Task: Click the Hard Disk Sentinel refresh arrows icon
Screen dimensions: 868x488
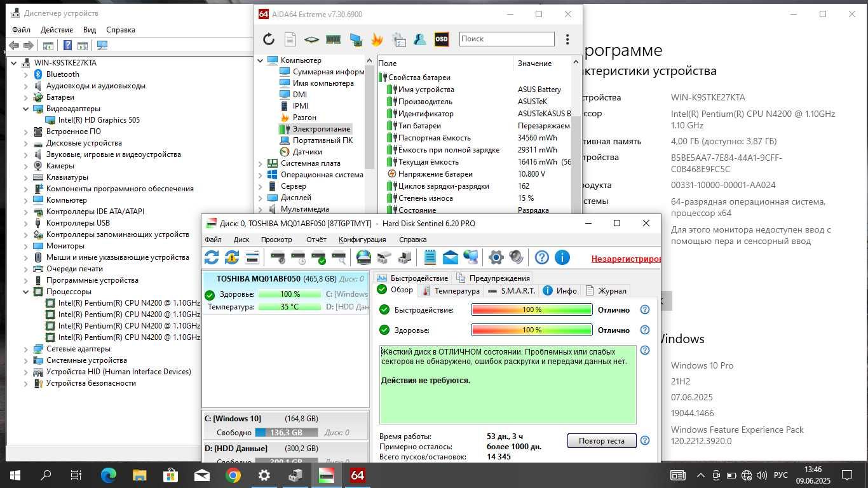Action: pyautogui.click(x=212, y=257)
